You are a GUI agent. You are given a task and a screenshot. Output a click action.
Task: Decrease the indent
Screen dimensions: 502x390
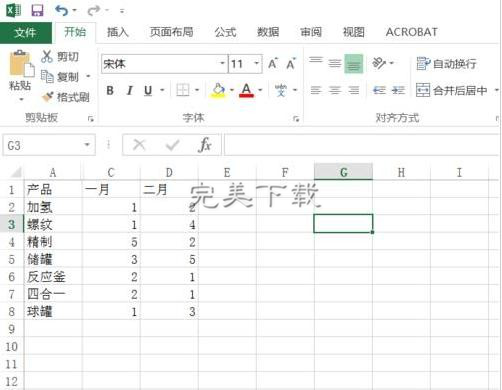(379, 90)
